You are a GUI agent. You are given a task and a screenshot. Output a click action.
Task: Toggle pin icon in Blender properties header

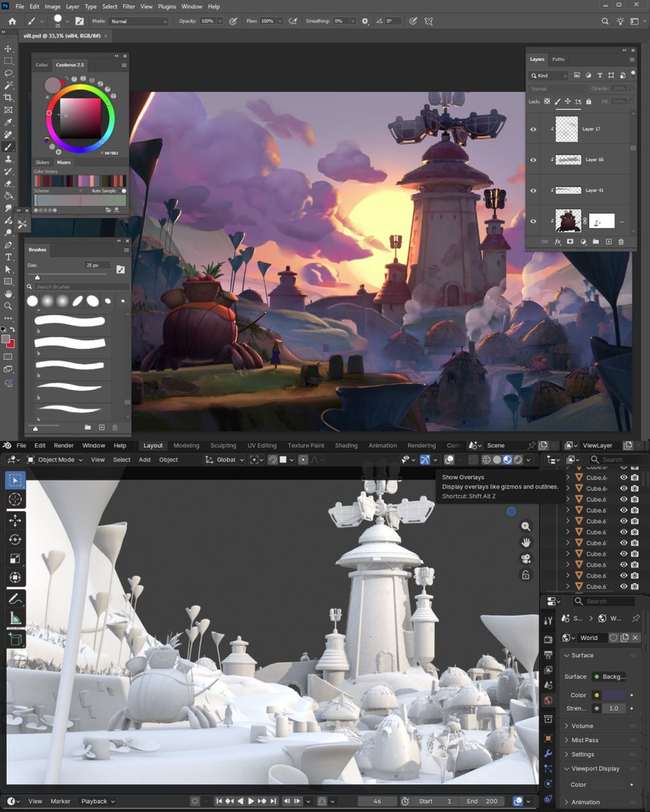635,618
